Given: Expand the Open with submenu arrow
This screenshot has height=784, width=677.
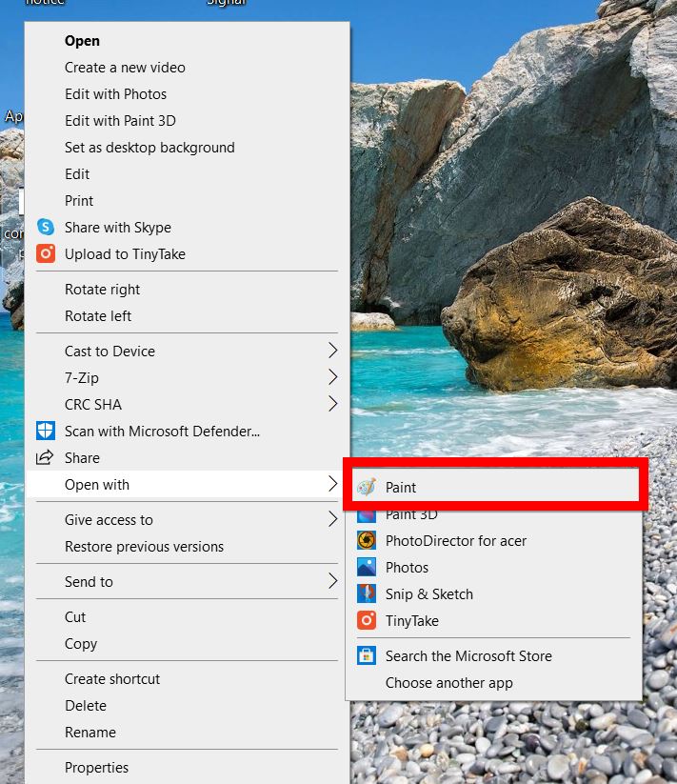Looking at the screenshot, I should [x=332, y=484].
